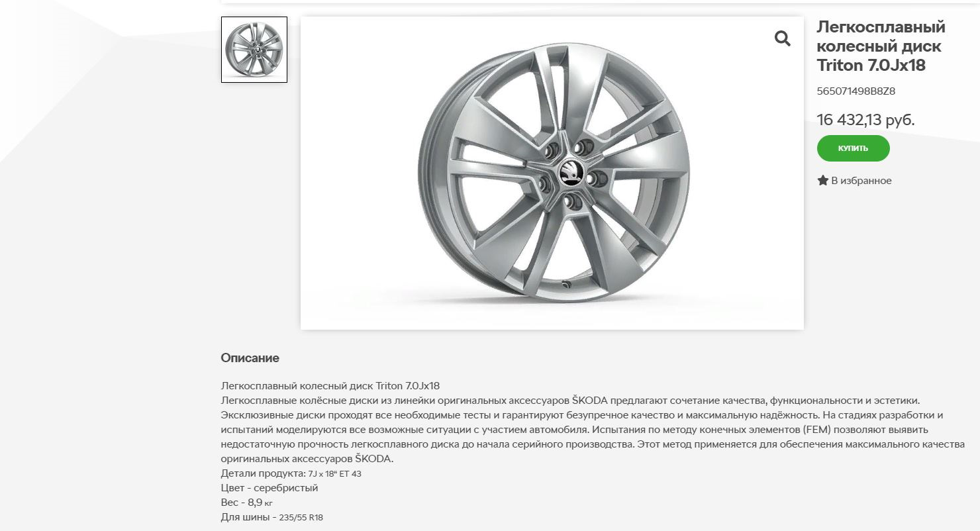Screen dimensions: 980x531
Task: Select the Triton wheel thumbnail preview
Action: pyautogui.click(x=254, y=50)
